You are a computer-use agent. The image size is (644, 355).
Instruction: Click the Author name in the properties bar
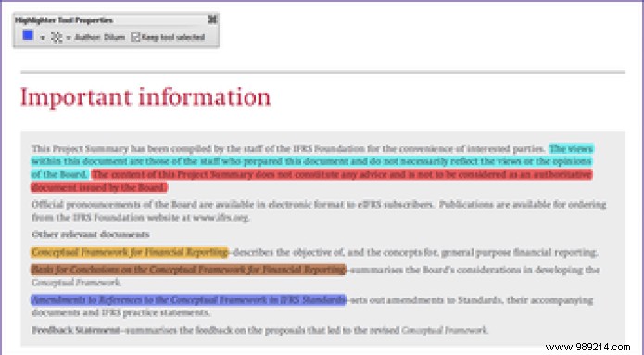pos(100,37)
